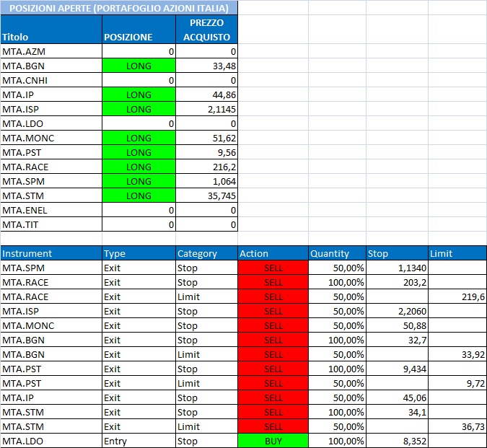
Task: Select the Limit column header
Action: point(457,253)
